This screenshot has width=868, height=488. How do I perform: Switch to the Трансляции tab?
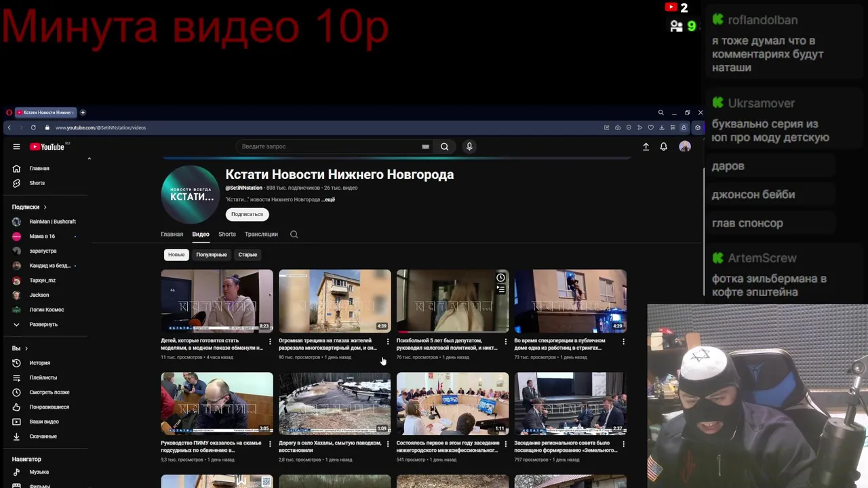pyautogui.click(x=261, y=235)
